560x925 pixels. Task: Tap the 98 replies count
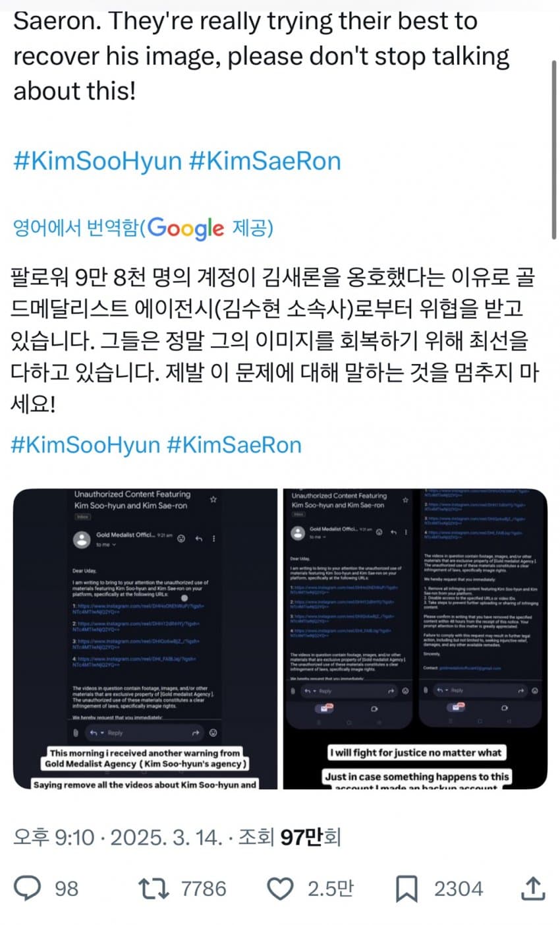(x=66, y=889)
